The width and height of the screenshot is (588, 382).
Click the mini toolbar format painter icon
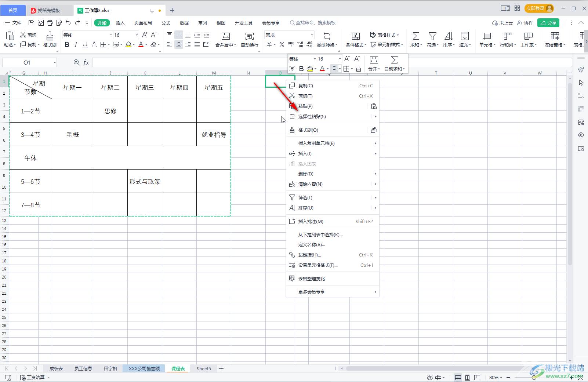pyautogui.click(x=359, y=69)
